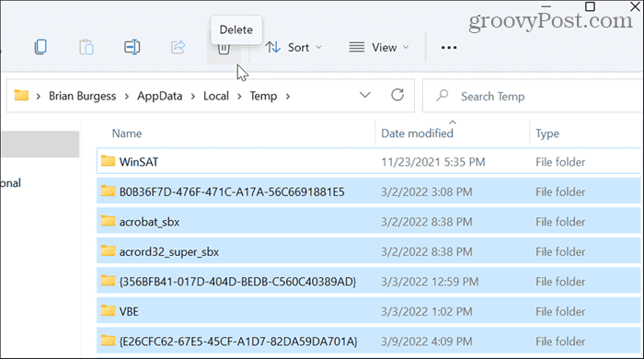This screenshot has height=359, width=644.
Task: Click the Paste icon in toolbar
Action: click(x=86, y=47)
